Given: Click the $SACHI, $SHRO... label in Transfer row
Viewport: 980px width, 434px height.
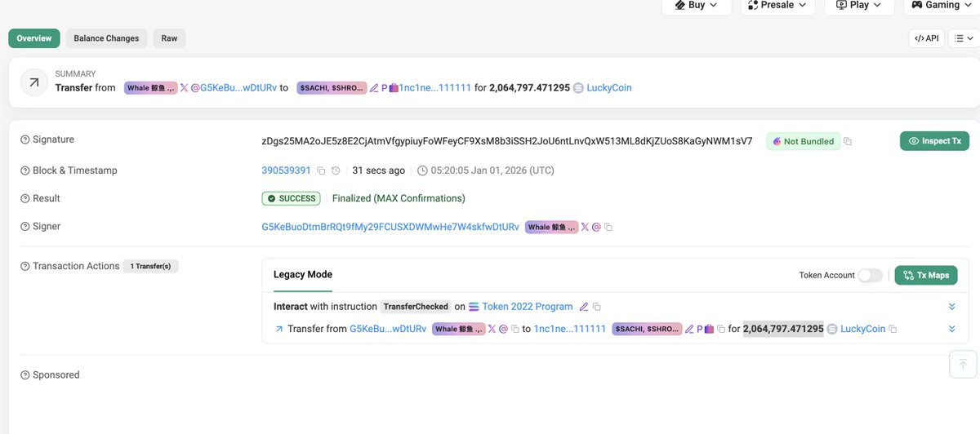Looking at the screenshot, I should (x=647, y=329).
